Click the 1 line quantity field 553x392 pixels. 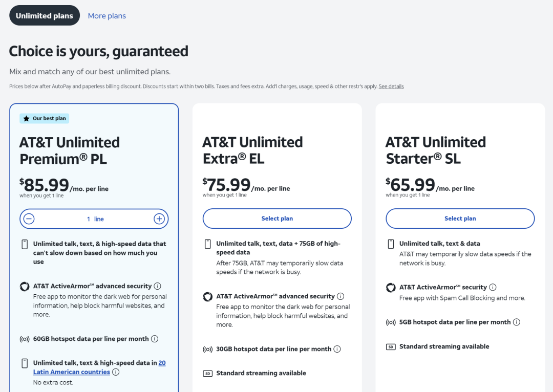coord(95,219)
